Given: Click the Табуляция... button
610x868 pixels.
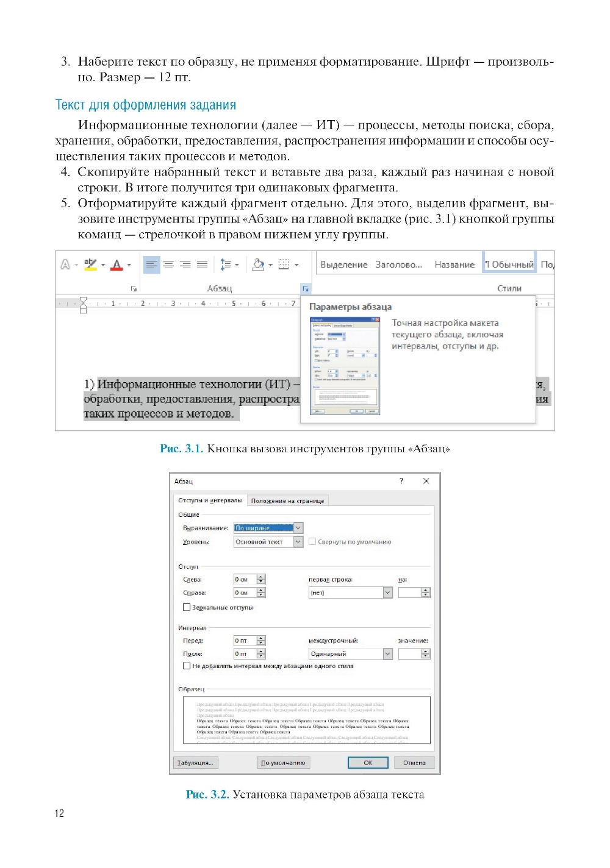Looking at the screenshot, I should 195,763.
